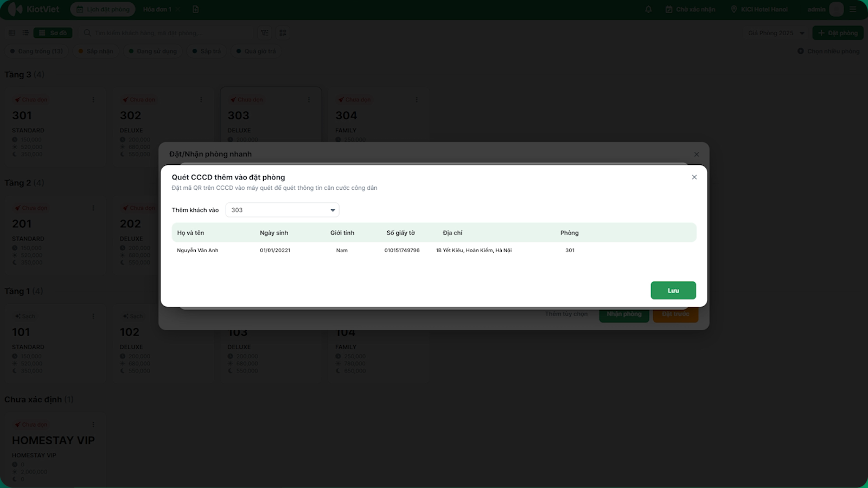Click the Ngày sinh column header
The image size is (868, 488).
tap(274, 233)
